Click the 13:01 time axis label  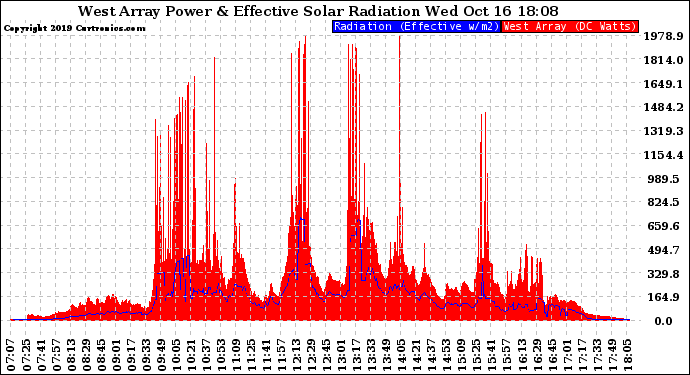pos(341,355)
